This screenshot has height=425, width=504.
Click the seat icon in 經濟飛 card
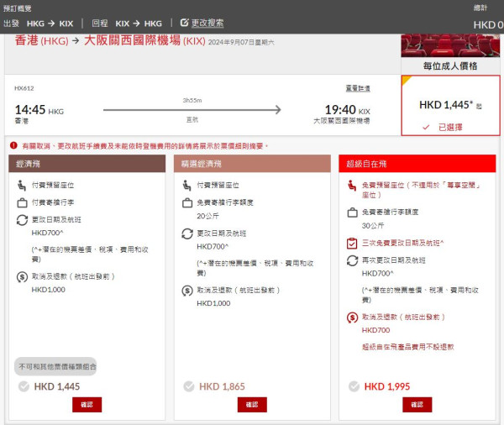click(22, 186)
